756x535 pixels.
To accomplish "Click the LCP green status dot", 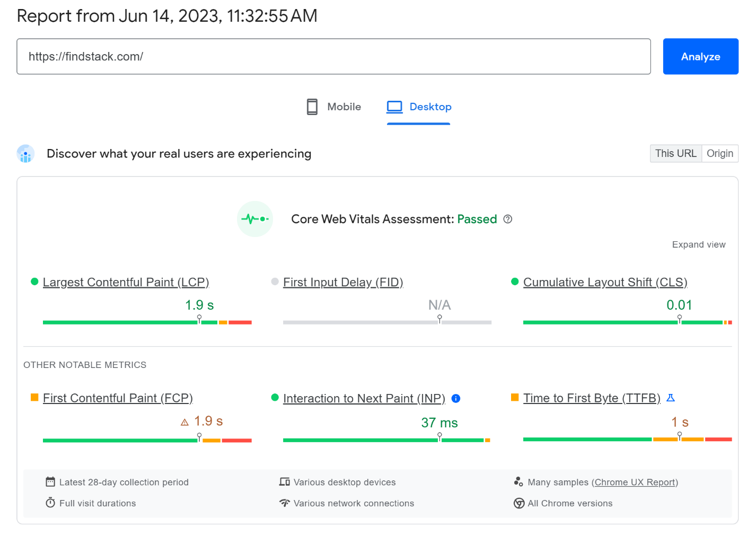I will 34,282.
